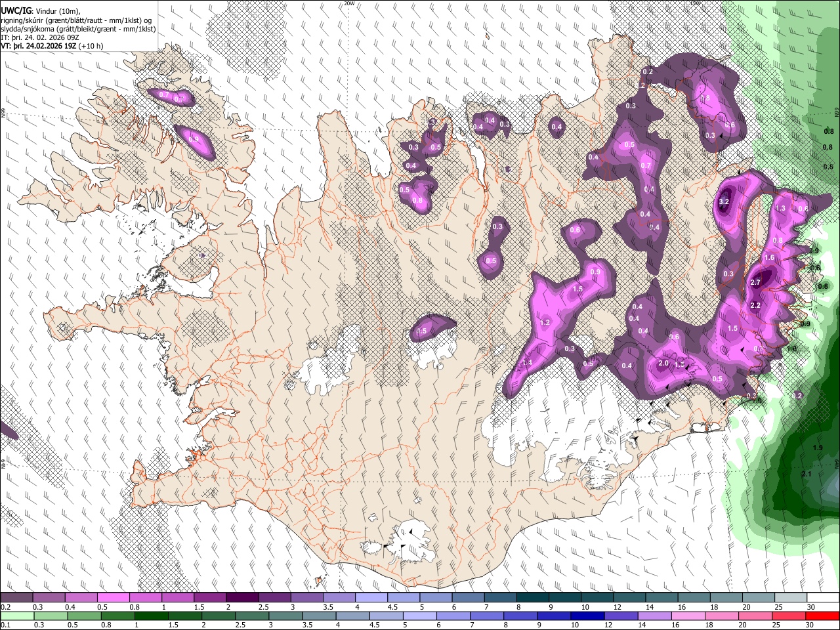The width and height of the screenshot is (840, 630).
Task: Pick the bottom scale swatch between 10 and 12
Action: coord(587,616)
